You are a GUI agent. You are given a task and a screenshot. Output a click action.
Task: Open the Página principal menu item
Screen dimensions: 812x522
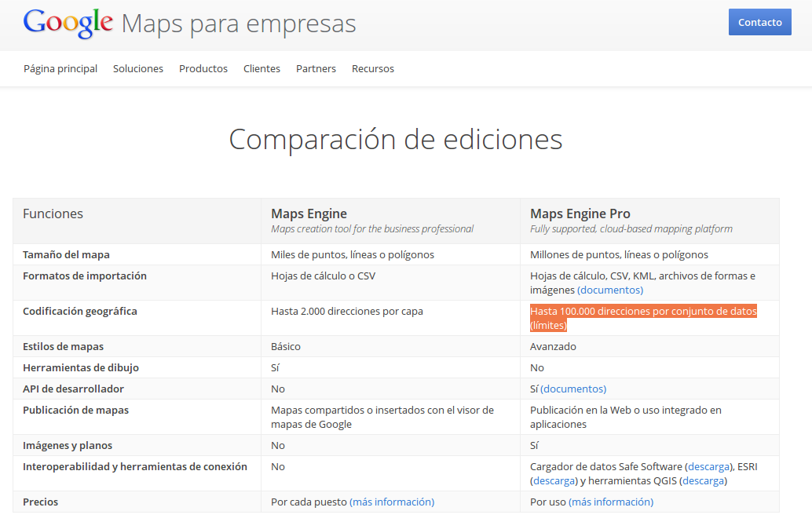tap(60, 69)
